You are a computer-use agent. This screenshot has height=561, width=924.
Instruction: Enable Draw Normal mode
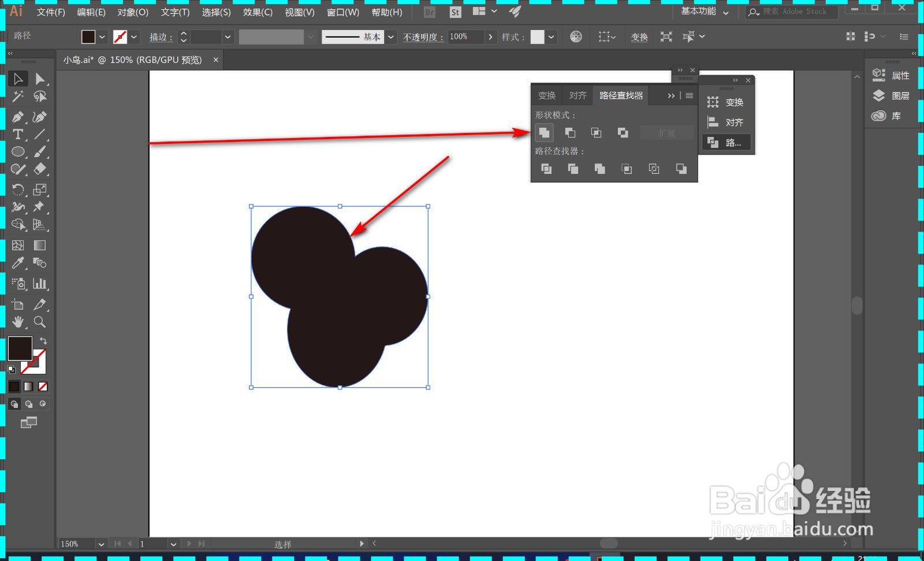point(14,404)
